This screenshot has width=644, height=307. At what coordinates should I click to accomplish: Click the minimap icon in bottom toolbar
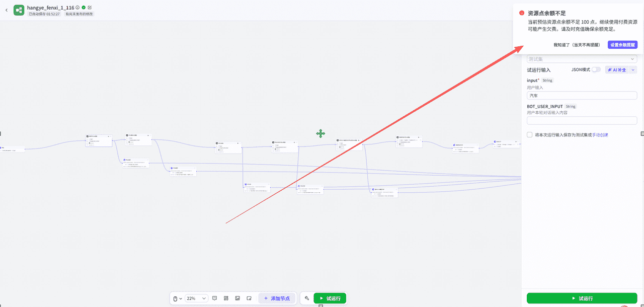pos(249,298)
